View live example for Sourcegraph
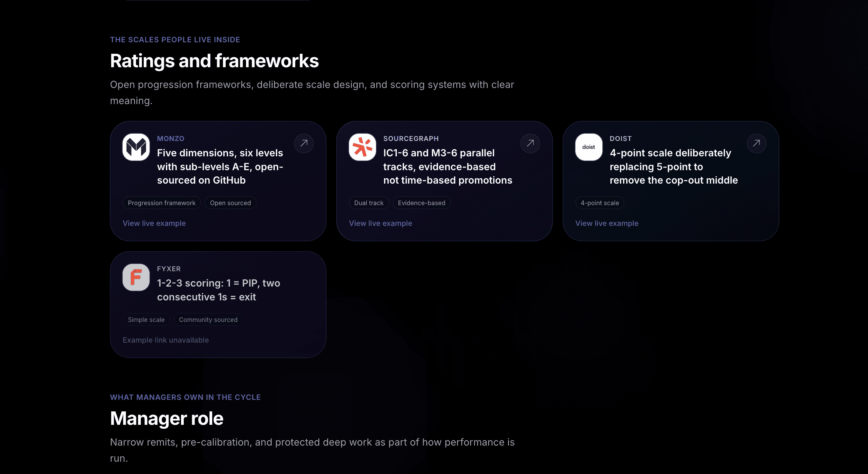The image size is (868, 474). point(381,223)
